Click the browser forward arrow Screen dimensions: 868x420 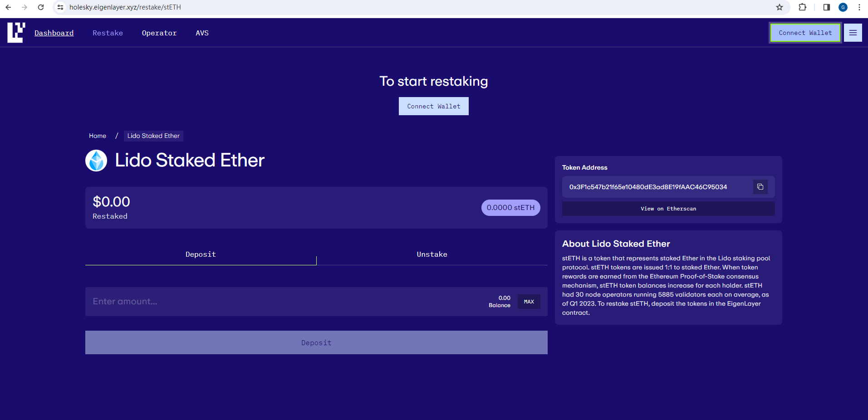tap(25, 7)
